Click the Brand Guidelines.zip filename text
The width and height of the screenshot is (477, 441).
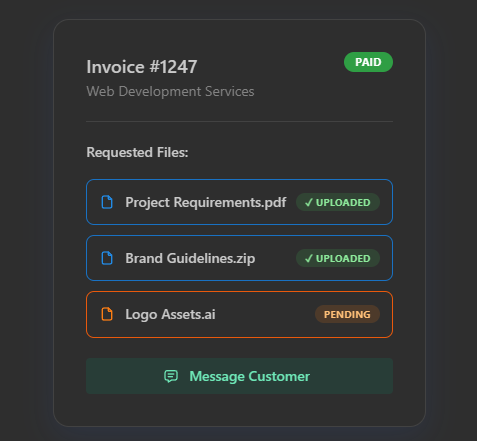tap(190, 258)
